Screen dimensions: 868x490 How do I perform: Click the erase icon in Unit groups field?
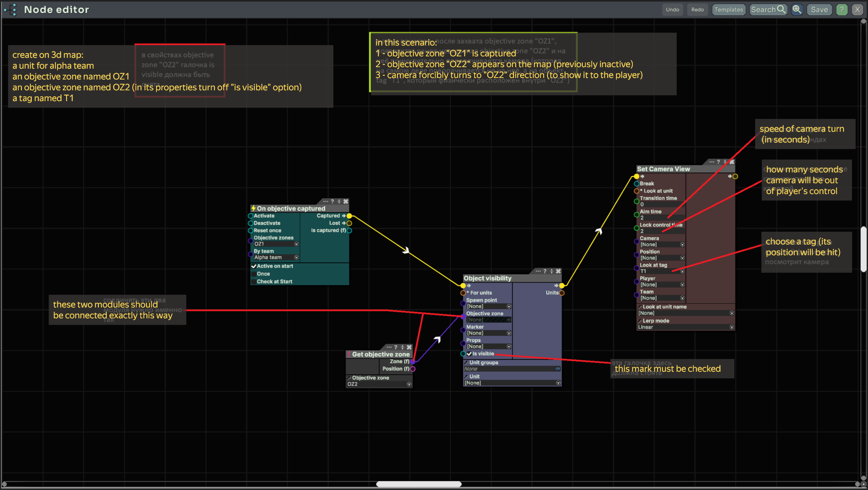(x=557, y=369)
